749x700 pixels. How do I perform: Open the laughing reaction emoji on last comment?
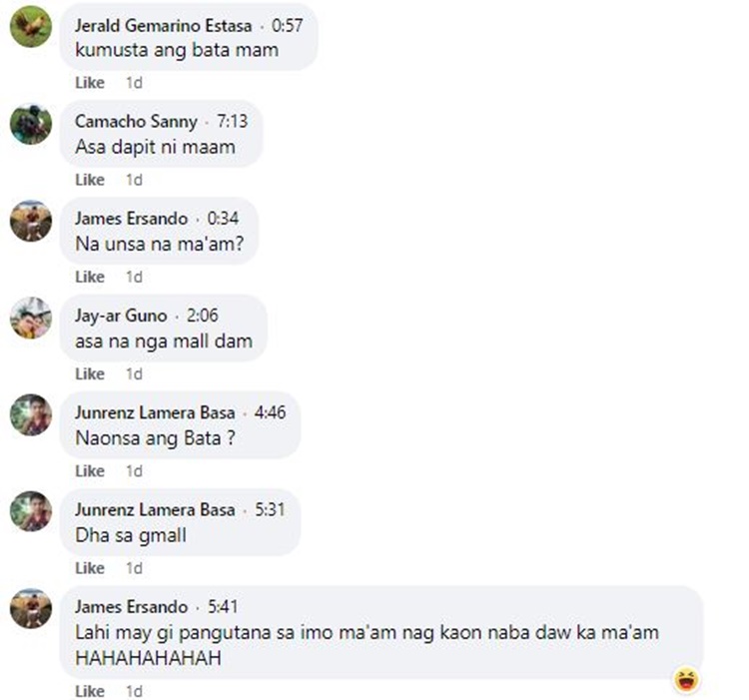686,679
